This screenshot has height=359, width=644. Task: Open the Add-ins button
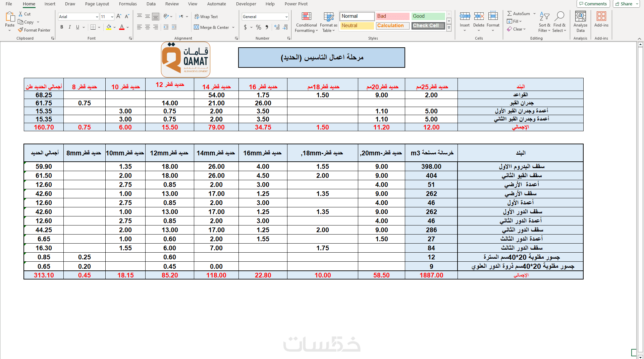601,19
